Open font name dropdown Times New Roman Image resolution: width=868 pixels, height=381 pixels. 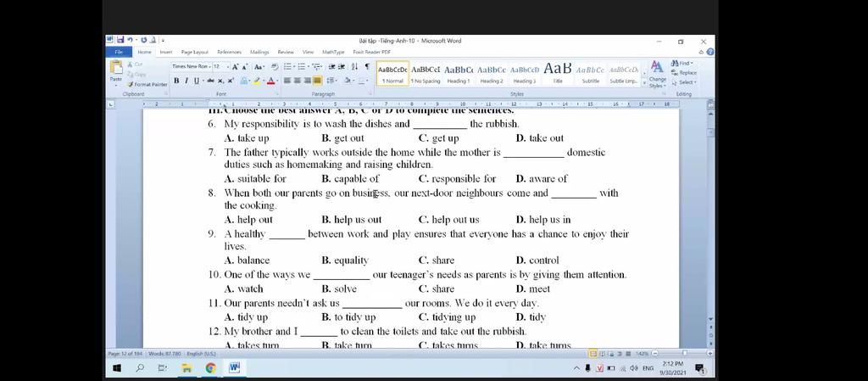click(x=209, y=67)
